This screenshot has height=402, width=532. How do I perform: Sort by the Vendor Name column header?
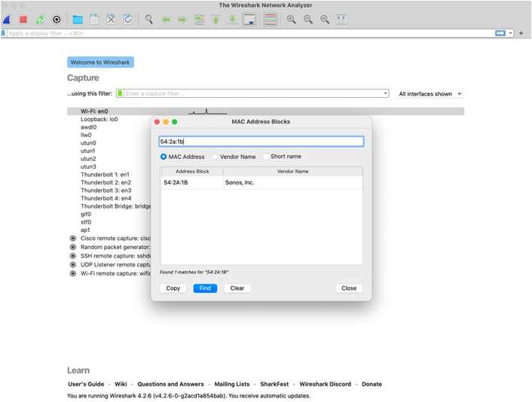pyautogui.click(x=293, y=172)
